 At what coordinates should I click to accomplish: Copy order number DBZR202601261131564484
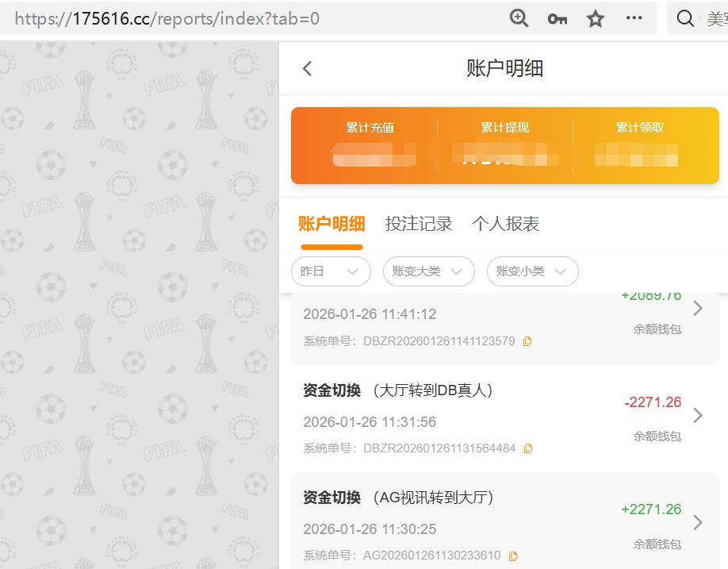tap(528, 448)
